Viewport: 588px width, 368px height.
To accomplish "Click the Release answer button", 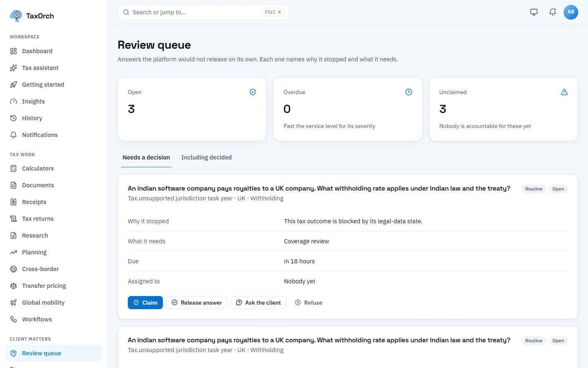I will pos(197,303).
